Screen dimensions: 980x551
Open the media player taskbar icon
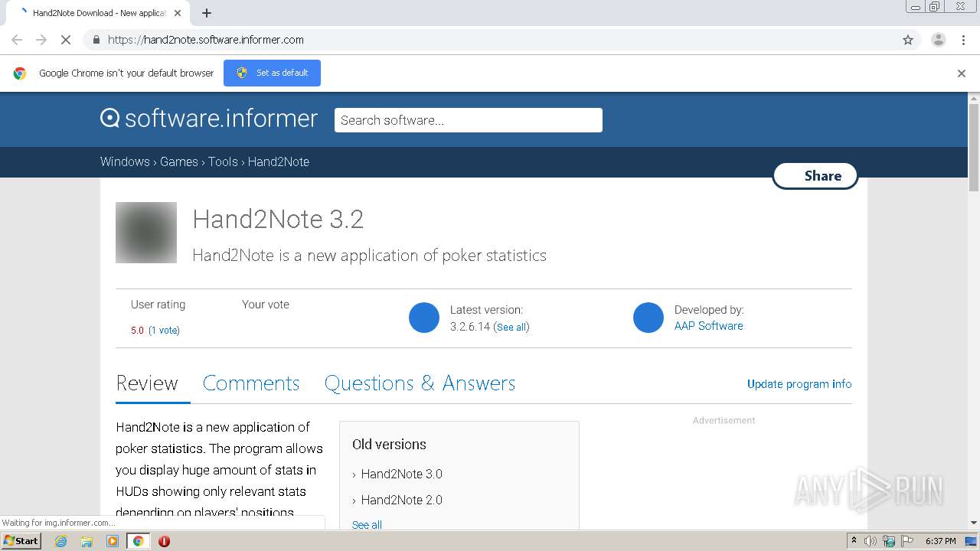click(x=113, y=541)
